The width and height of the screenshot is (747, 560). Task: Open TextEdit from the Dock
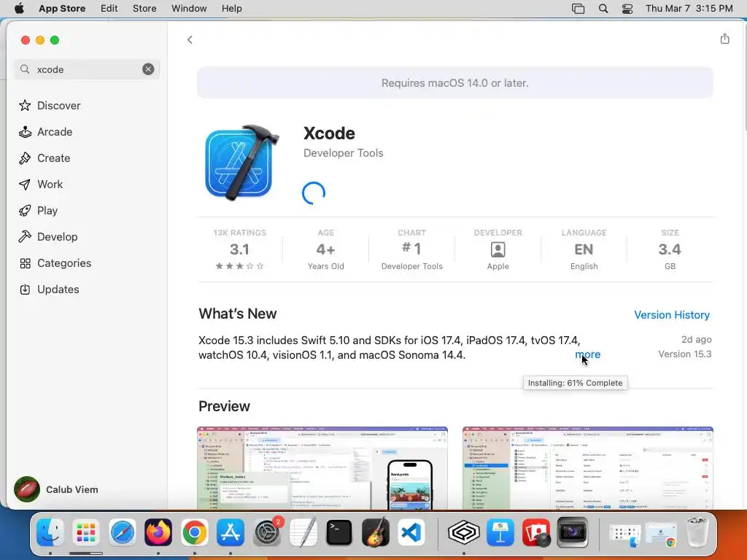click(x=303, y=532)
